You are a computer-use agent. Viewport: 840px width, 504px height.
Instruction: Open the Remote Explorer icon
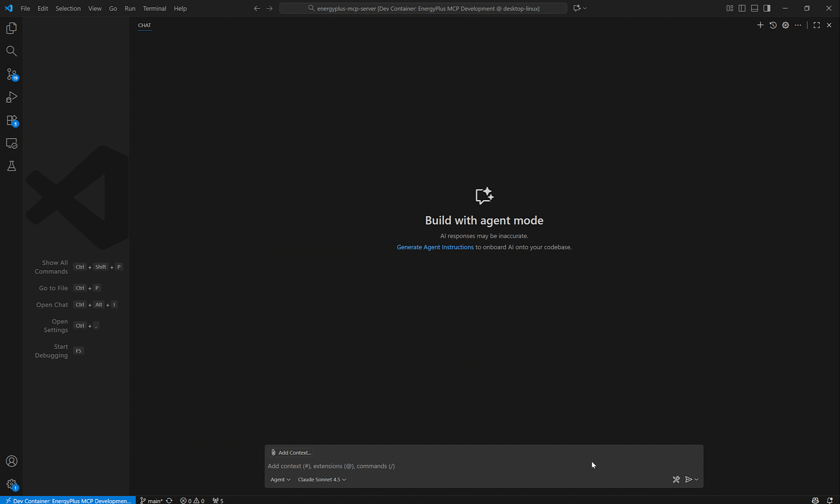[12, 143]
